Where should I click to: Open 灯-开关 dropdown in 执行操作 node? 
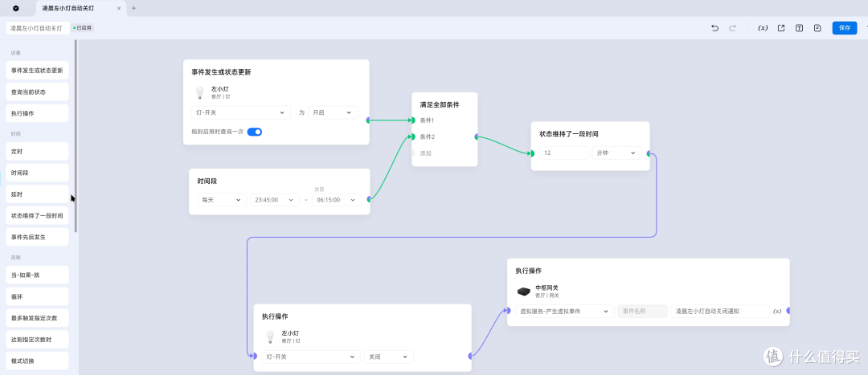pos(311,357)
